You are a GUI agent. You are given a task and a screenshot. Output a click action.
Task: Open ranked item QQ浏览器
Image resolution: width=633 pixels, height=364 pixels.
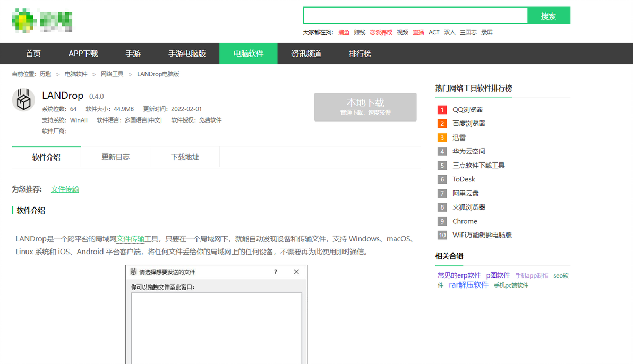[467, 110]
